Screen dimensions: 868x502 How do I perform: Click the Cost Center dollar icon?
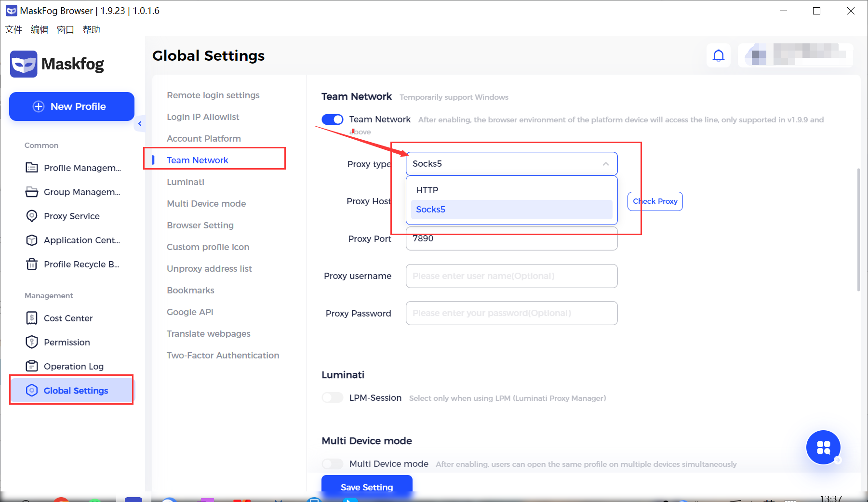pos(32,318)
